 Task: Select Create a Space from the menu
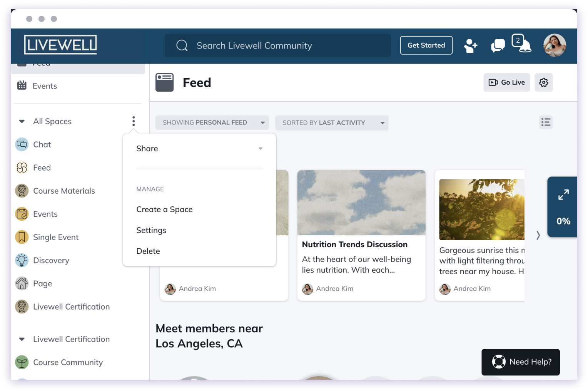pyautogui.click(x=164, y=209)
